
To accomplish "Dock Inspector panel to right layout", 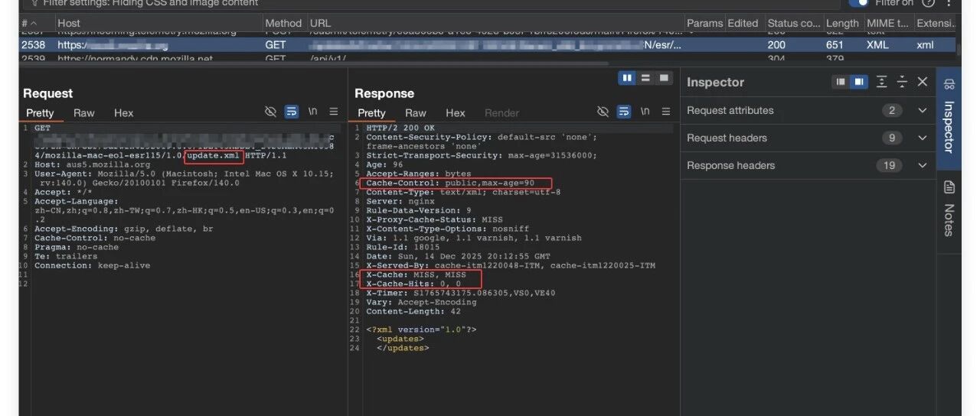I will [x=858, y=82].
